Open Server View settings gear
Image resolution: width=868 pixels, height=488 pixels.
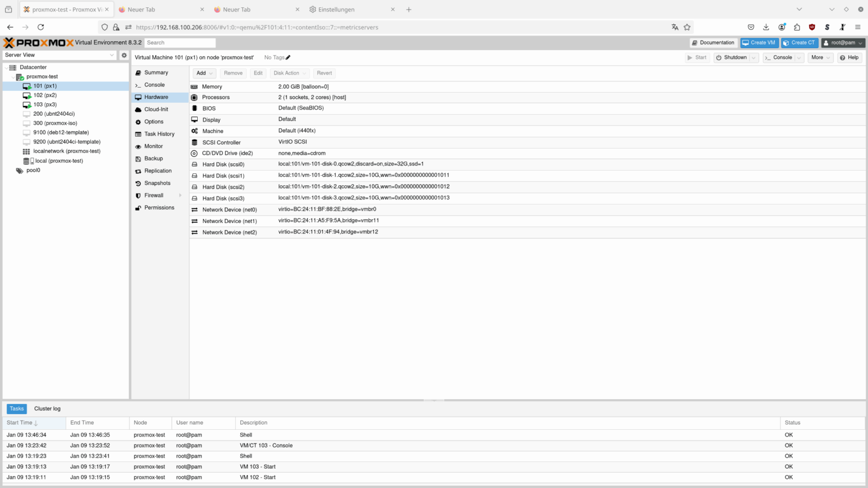124,55
